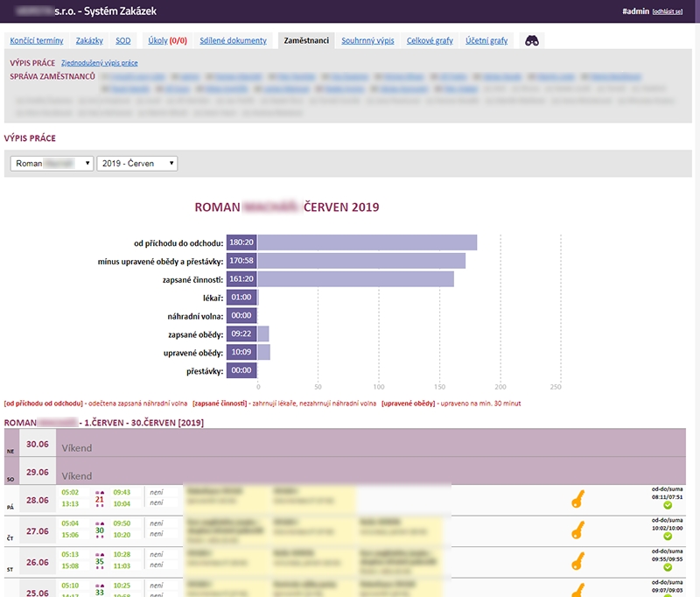The image size is (700, 597).
Task: Click the 09:22 zapsané obědy value
Action: (x=241, y=334)
